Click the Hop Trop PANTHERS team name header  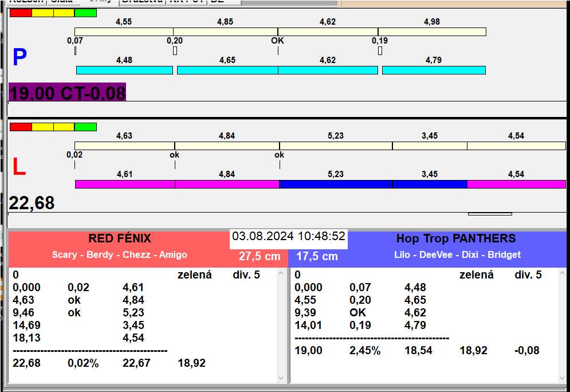pyautogui.click(x=455, y=238)
